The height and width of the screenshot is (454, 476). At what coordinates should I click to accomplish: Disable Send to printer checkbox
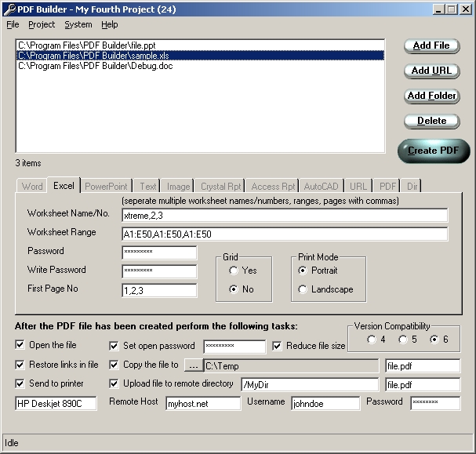click(20, 384)
